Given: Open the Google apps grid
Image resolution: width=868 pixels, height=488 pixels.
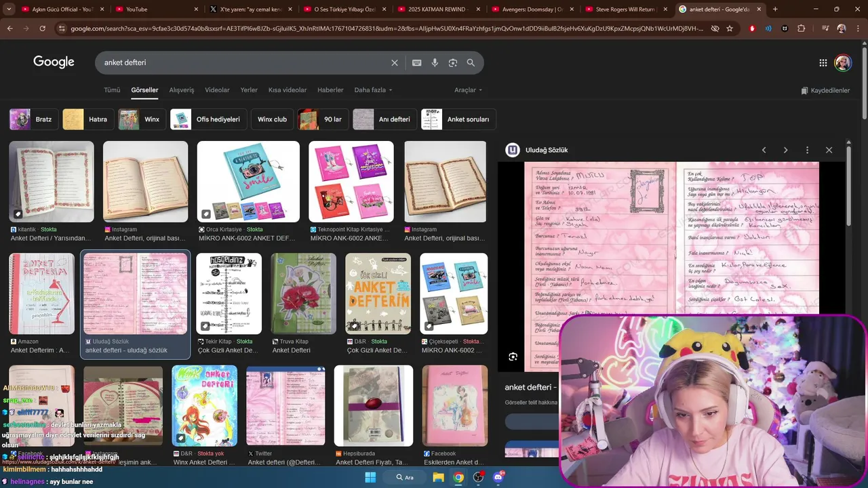Looking at the screenshot, I should click(823, 62).
